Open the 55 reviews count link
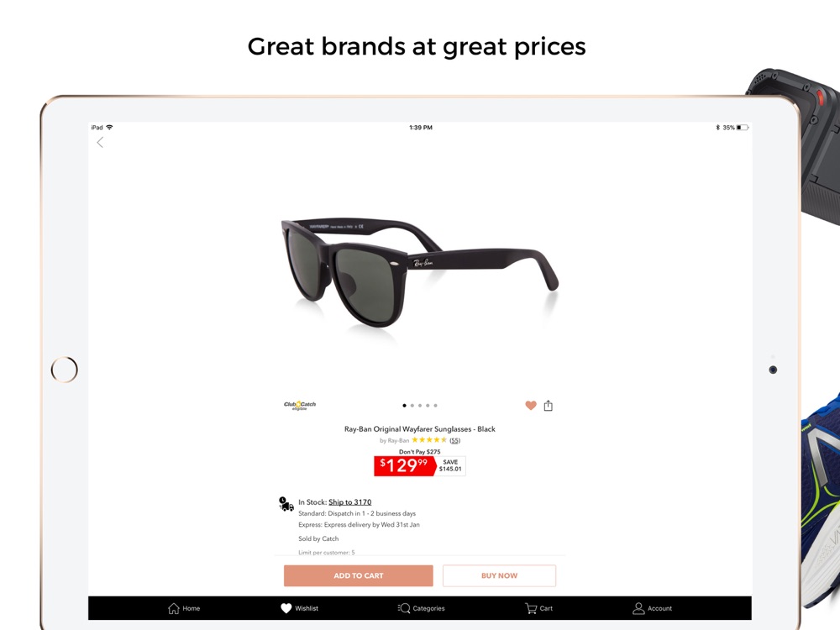 point(454,440)
